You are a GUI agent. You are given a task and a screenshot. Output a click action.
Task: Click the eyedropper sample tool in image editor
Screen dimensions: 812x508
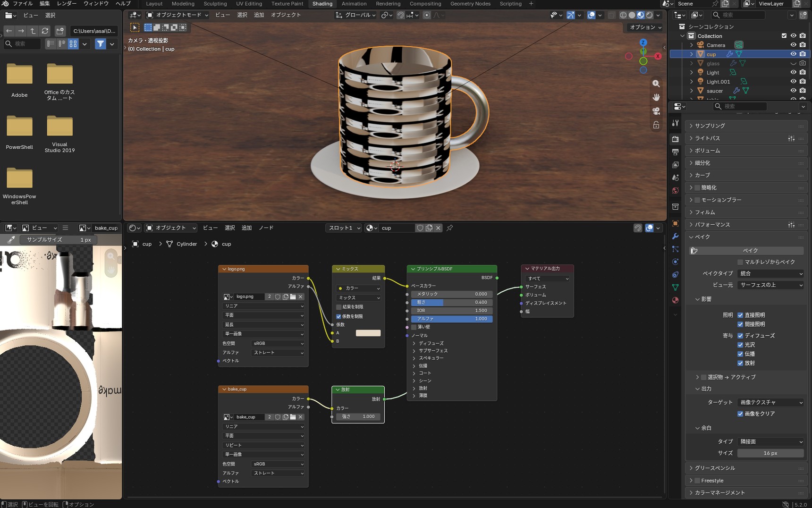pyautogui.click(x=11, y=240)
